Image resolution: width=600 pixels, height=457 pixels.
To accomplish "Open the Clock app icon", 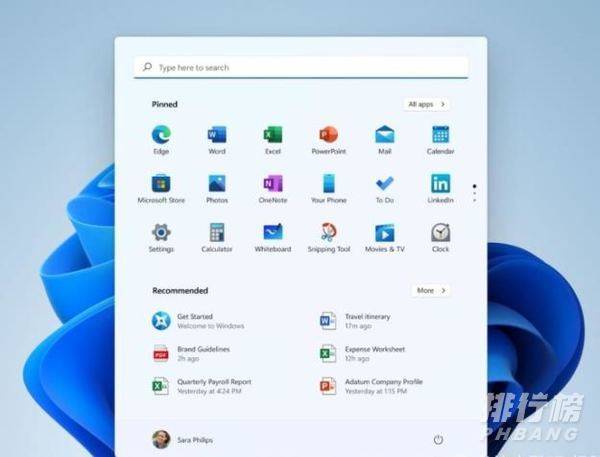I will coord(440,233).
